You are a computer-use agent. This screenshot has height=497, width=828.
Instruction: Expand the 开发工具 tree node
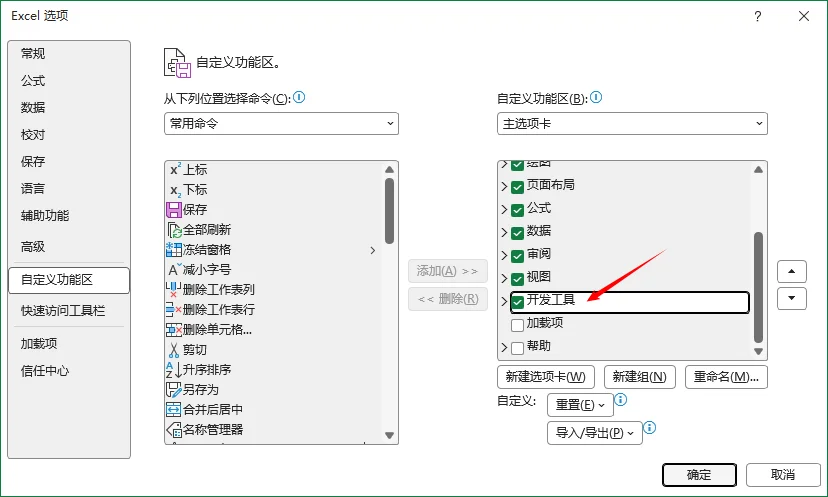504,302
